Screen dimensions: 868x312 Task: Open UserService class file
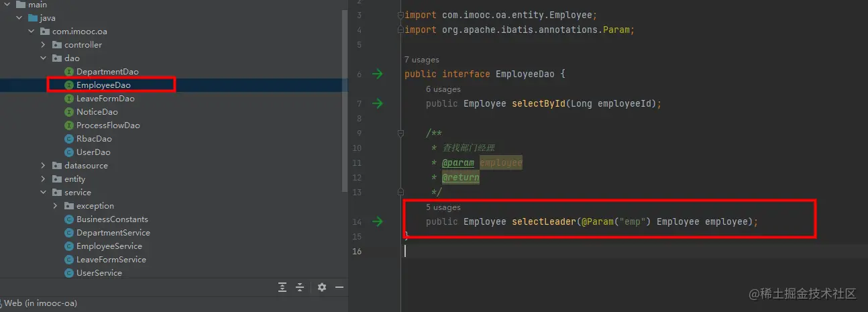click(99, 273)
